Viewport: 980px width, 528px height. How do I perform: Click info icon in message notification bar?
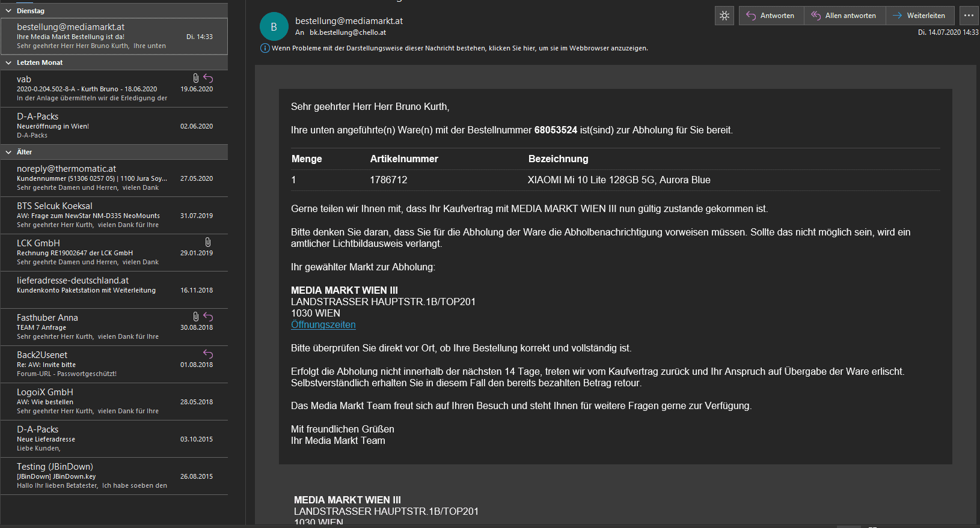[x=265, y=48]
